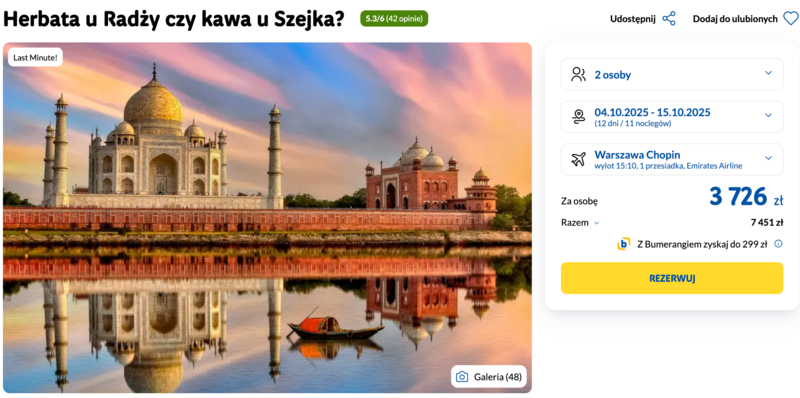
Task: Expand the Razem price breakdown chevron
Action: click(x=596, y=223)
